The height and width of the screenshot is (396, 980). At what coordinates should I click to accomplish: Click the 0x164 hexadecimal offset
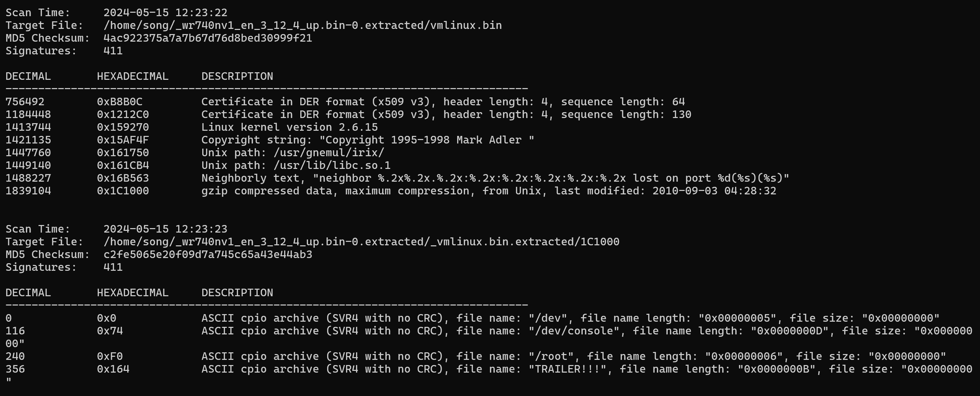(x=113, y=370)
